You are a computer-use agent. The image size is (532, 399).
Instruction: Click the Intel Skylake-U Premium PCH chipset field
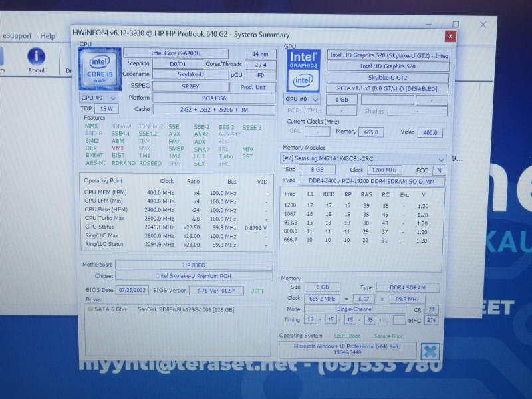point(194,276)
